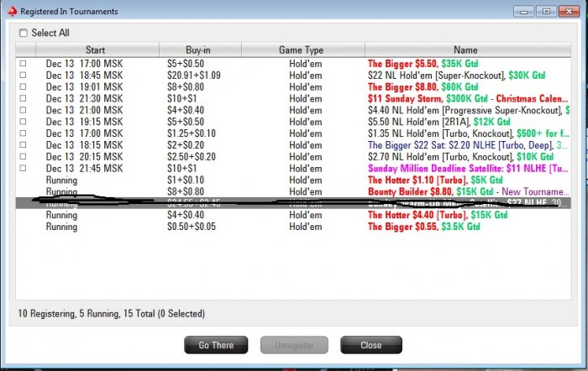
Task: Check the box for $4.40 Progressive Super-Knockout row
Action: point(23,110)
